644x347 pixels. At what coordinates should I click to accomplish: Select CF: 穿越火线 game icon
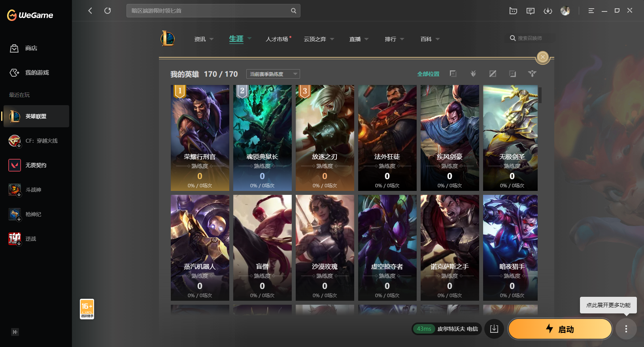15,141
